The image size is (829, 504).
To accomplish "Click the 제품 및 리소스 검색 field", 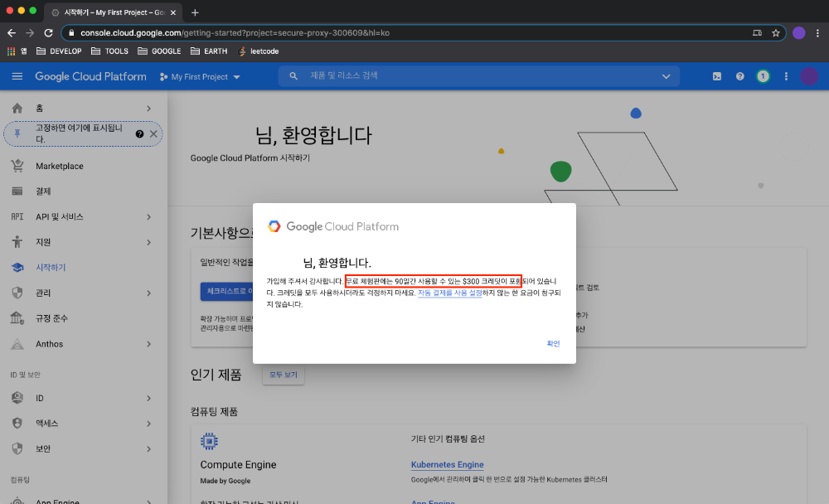I will tap(478, 76).
